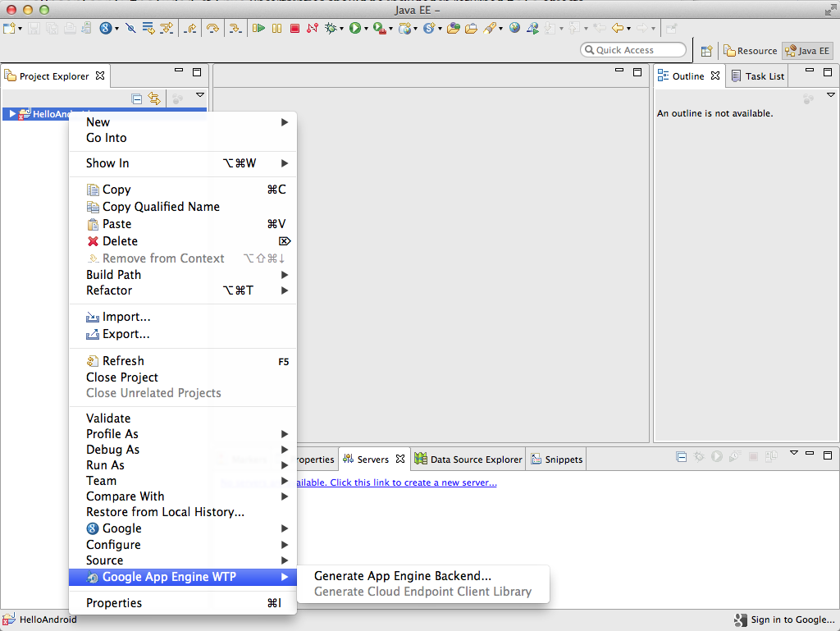
Task: Expand the HelloAndroid project tree node
Action: 11,113
